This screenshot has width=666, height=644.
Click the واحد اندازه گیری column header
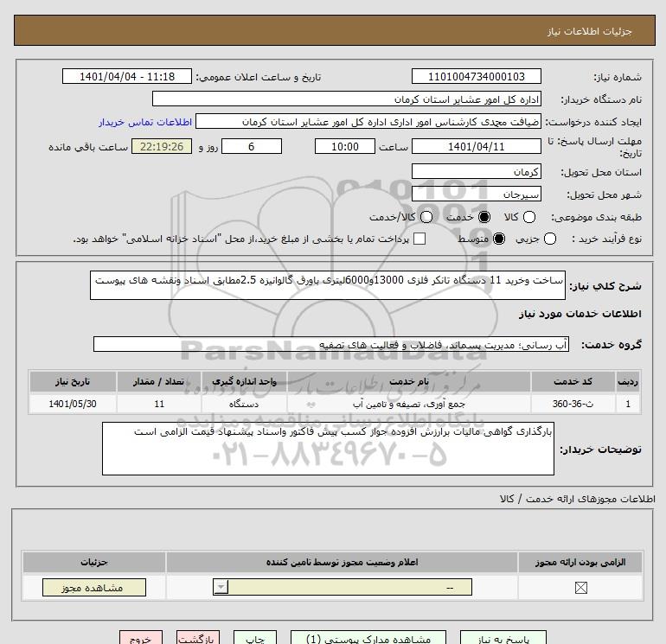(244, 381)
